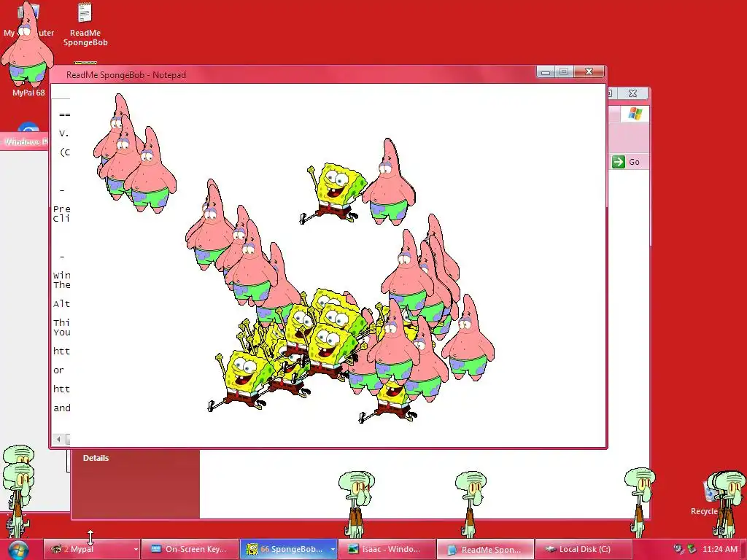This screenshot has width=747, height=560.
Task: Place cursor on the "Alt" line in Notepad
Action: (x=61, y=304)
